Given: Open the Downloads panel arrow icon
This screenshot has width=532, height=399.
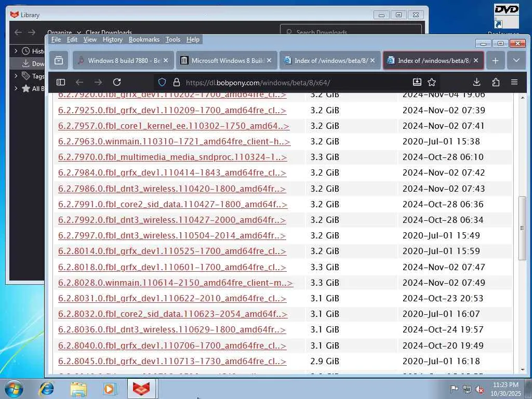Looking at the screenshot, I should pos(477,82).
